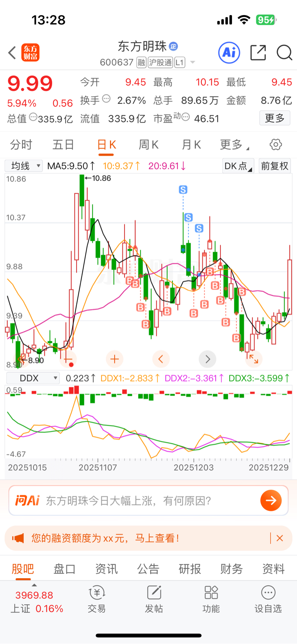Tap the 20:9.61 moving average value
297x644 pixels.
tap(167, 166)
